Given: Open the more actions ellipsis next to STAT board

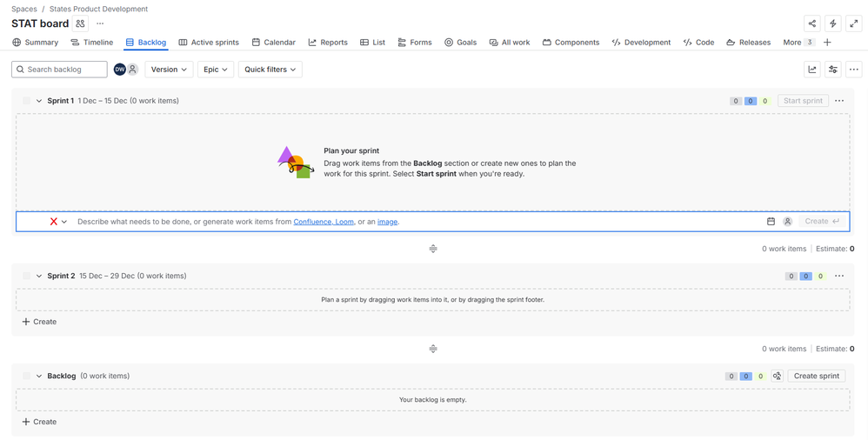Looking at the screenshot, I should [100, 23].
